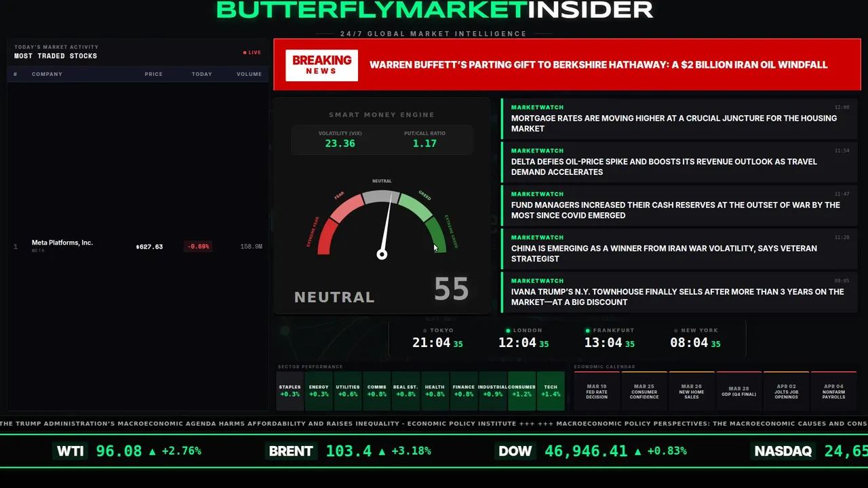Open the mortgage rates MarketWatch story
The height and width of the screenshot is (488, 868).
point(679,118)
